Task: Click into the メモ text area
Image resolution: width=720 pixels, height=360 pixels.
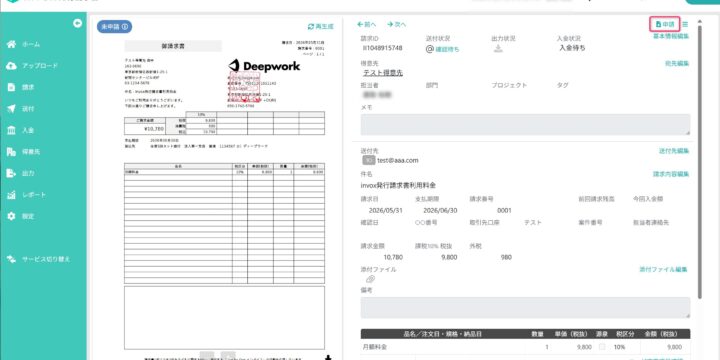Action: [x=525, y=124]
